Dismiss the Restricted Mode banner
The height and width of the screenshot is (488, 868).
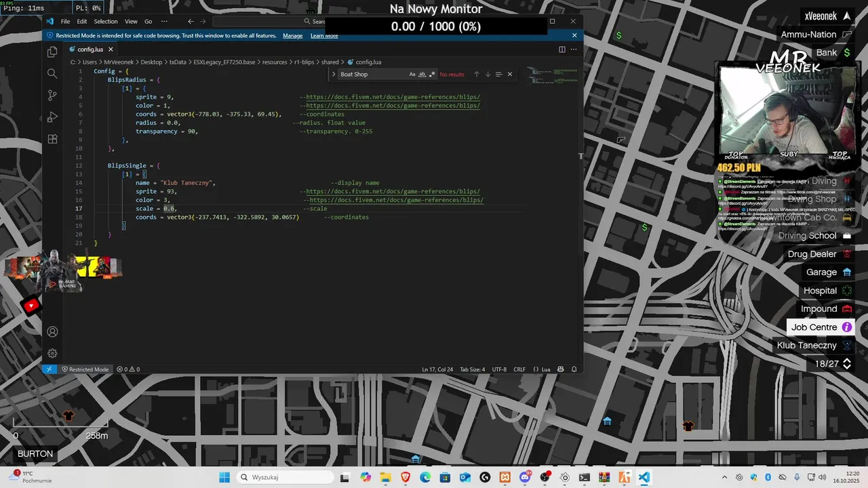[x=574, y=35]
